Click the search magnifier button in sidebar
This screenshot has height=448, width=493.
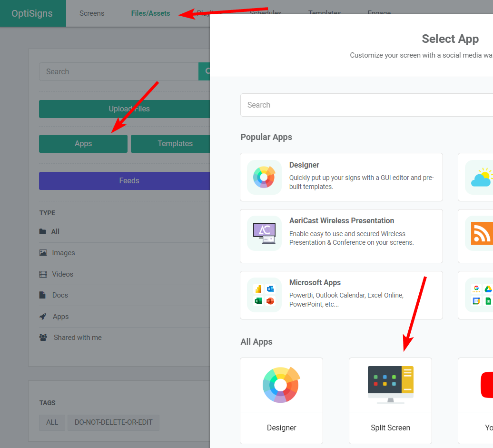205,71
